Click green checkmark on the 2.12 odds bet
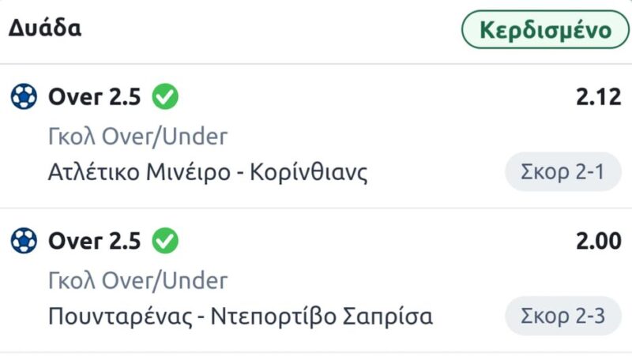632x364 pixels. (166, 97)
